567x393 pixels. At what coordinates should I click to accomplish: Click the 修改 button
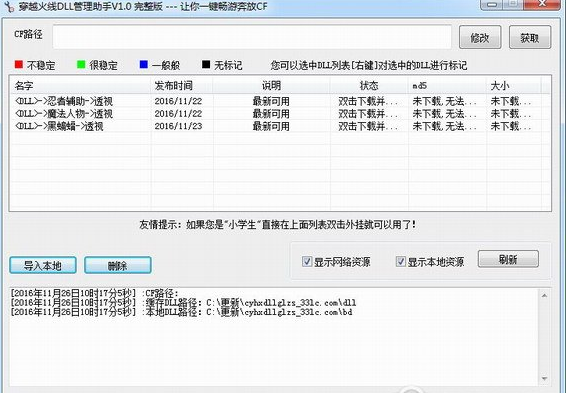click(480, 37)
